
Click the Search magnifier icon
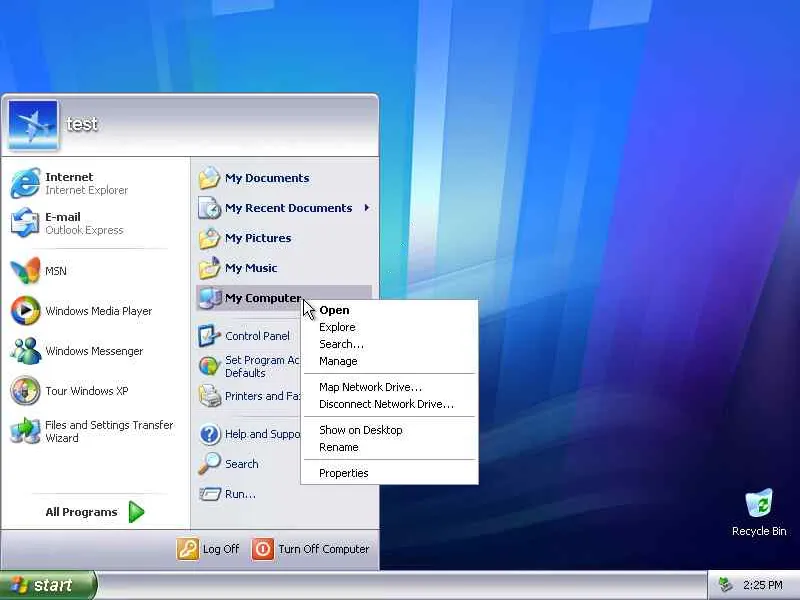(209, 464)
